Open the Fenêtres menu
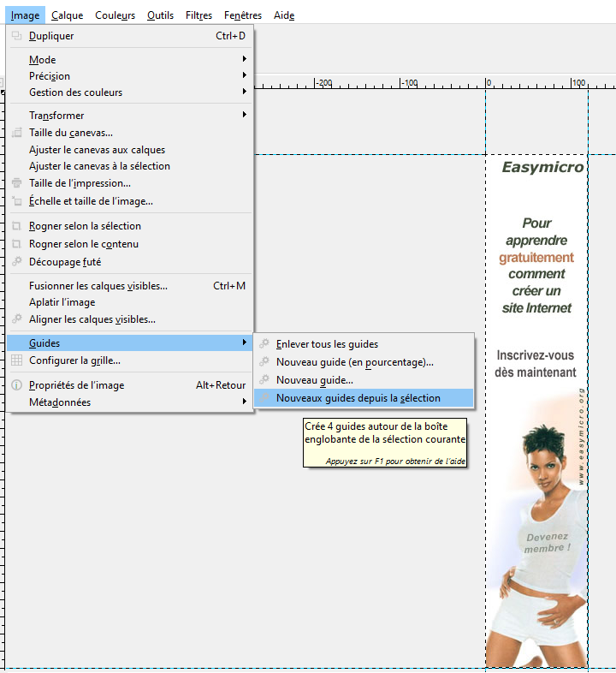The image size is (616, 673). click(243, 15)
